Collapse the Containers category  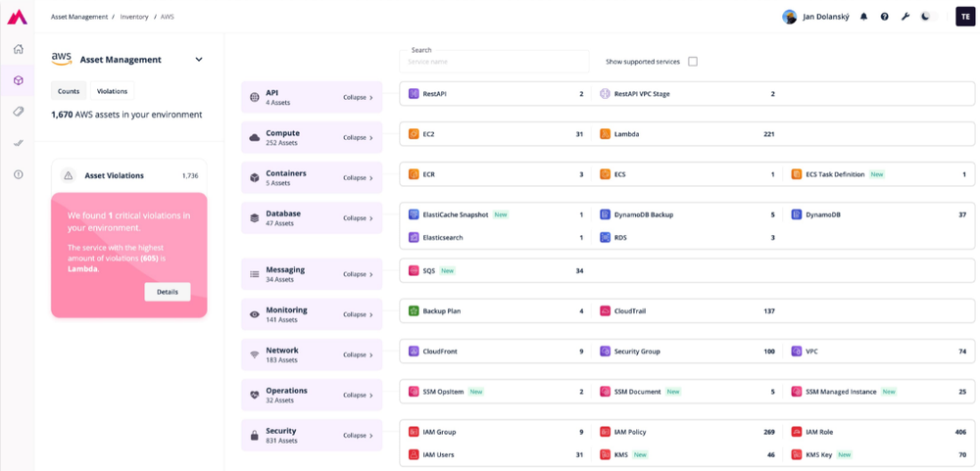(x=358, y=178)
